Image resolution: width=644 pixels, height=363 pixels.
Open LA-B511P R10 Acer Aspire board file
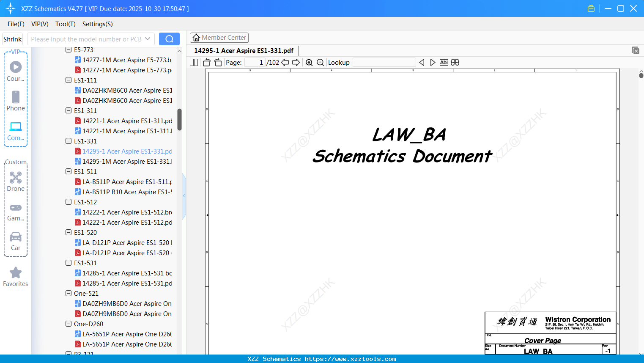(x=123, y=192)
